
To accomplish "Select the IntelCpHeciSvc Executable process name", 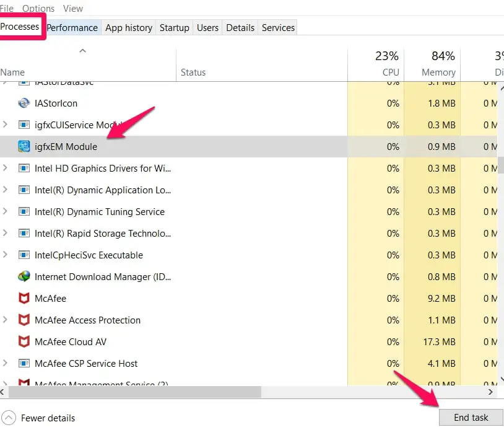I will pos(89,255).
